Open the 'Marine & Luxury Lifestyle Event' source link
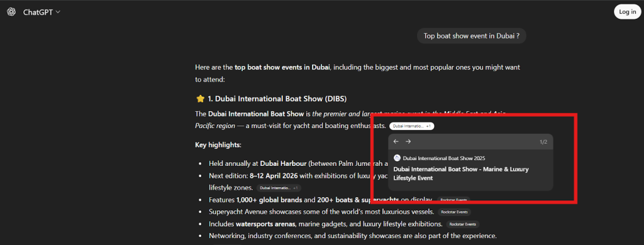The width and height of the screenshot is (644, 245). click(x=461, y=173)
